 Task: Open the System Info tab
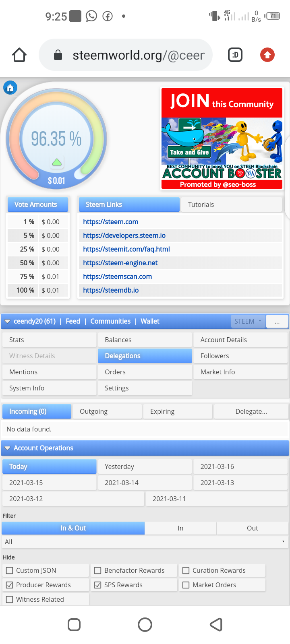[x=50, y=388]
